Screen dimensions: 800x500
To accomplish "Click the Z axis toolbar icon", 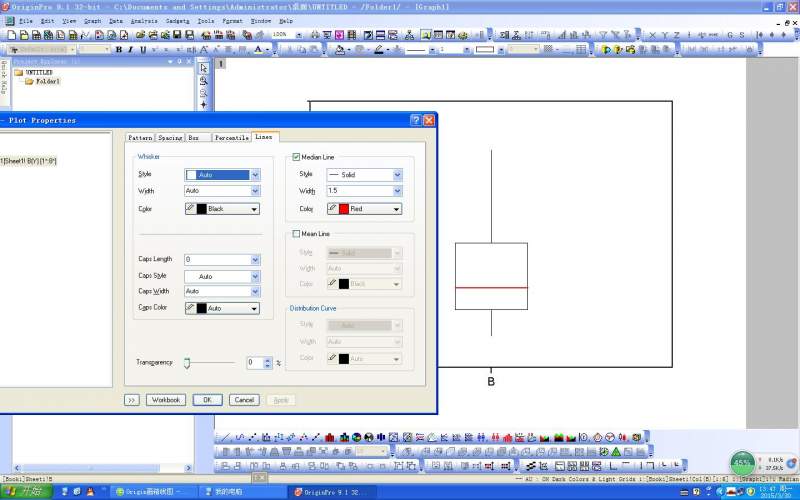I will (677, 35).
